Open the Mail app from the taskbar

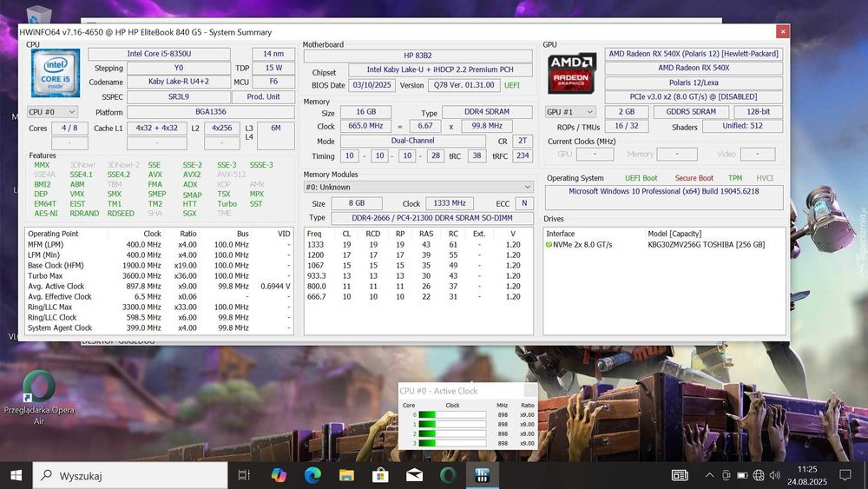pos(414,475)
